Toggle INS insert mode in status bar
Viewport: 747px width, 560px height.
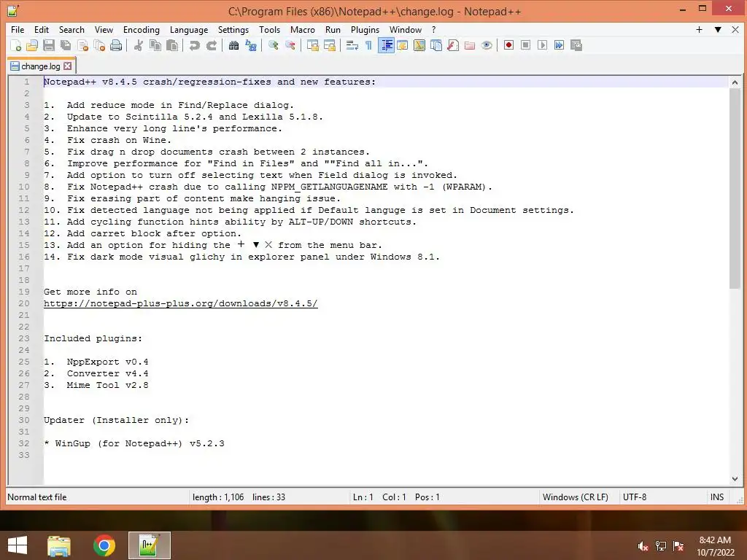tap(716, 497)
